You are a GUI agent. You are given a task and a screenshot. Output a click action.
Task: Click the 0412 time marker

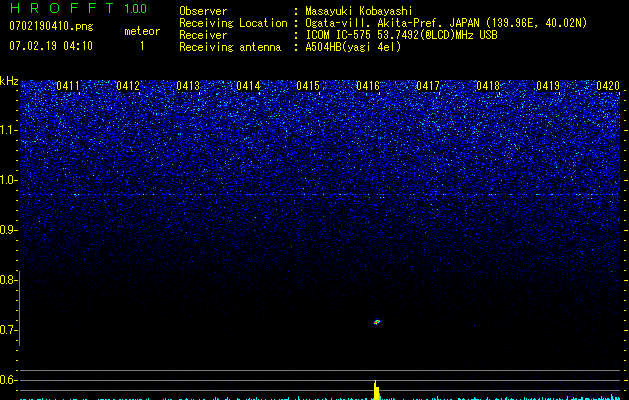coord(128,86)
